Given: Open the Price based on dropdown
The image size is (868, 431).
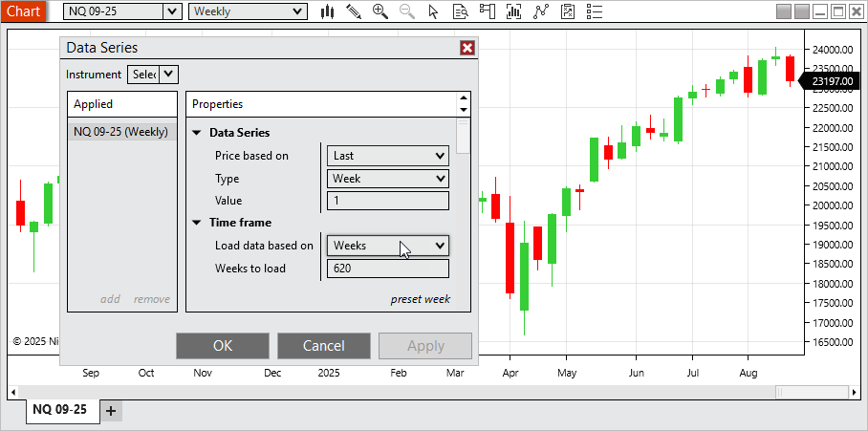Looking at the screenshot, I should click(x=387, y=156).
